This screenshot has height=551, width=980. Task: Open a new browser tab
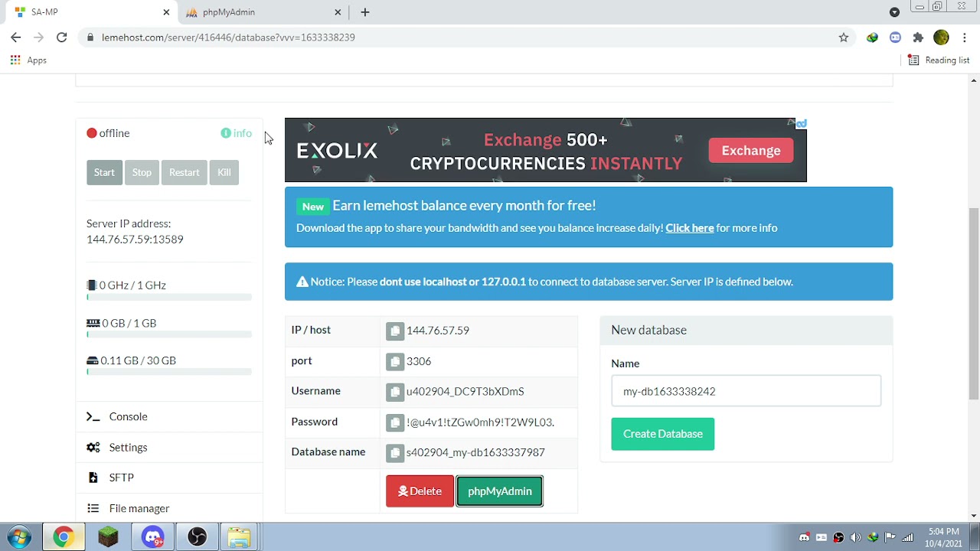coord(365,12)
